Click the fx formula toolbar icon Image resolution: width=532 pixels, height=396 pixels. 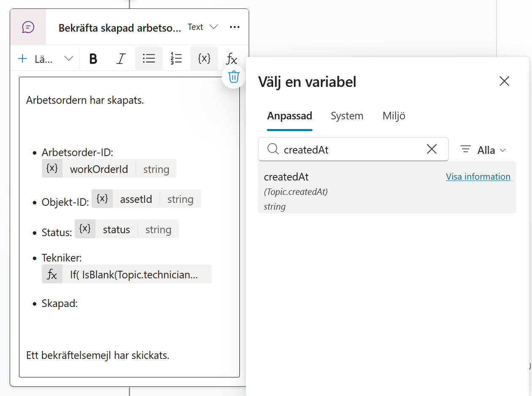click(x=232, y=59)
